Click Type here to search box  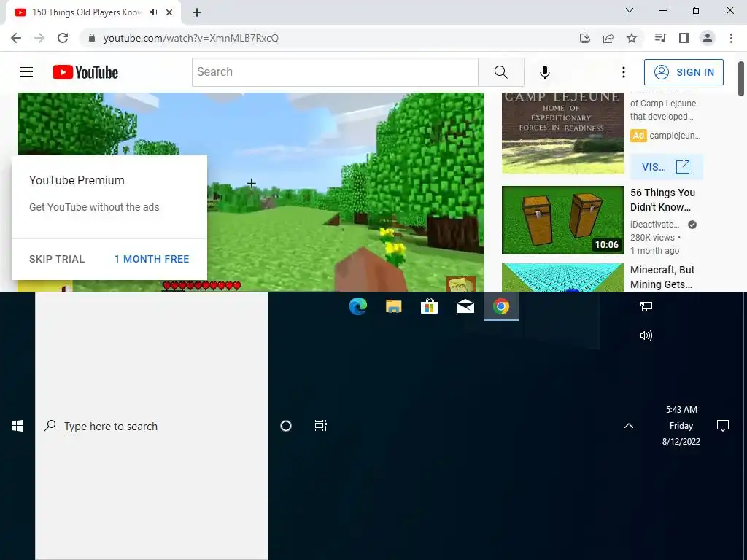[152, 426]
